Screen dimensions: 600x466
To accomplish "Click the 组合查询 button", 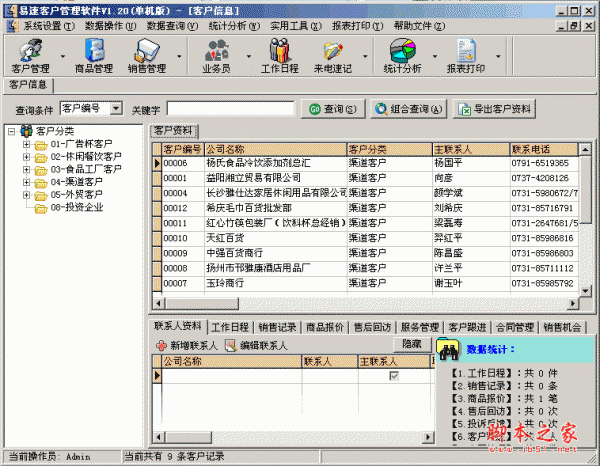I will pyautogui.click(x=409, y=109).
